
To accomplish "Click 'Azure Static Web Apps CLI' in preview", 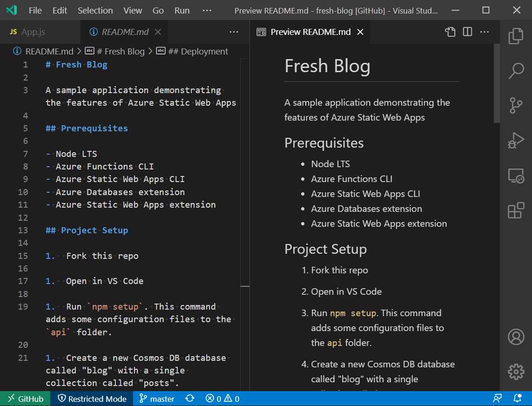I will (x=365, y=194).
